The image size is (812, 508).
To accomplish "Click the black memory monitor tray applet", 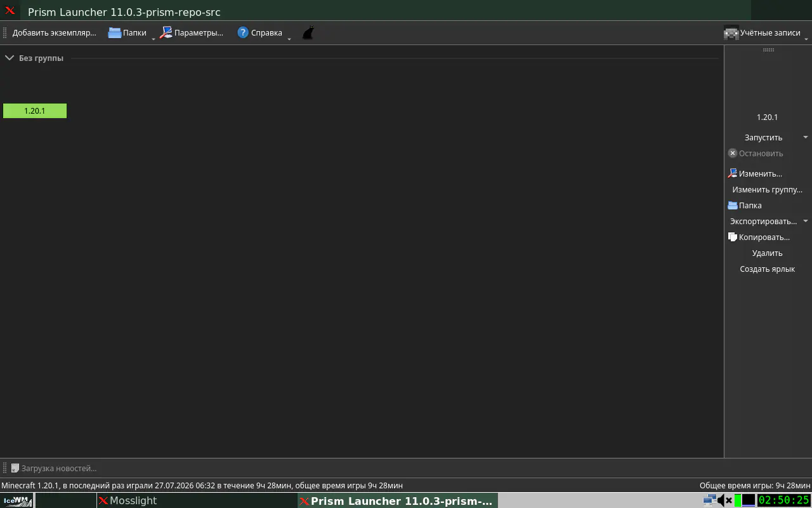I will coord(749,500).
